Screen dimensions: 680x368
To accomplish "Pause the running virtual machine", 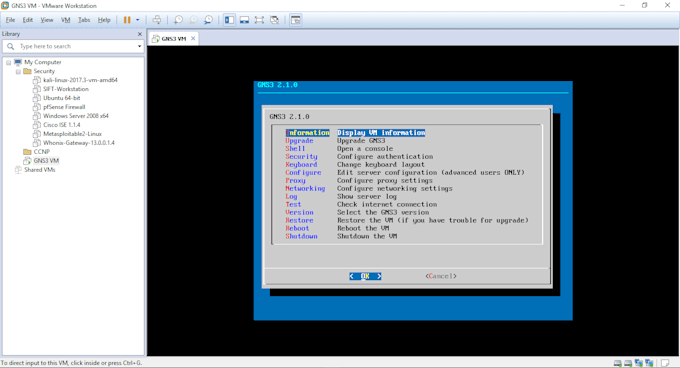I will pos(127,20).
